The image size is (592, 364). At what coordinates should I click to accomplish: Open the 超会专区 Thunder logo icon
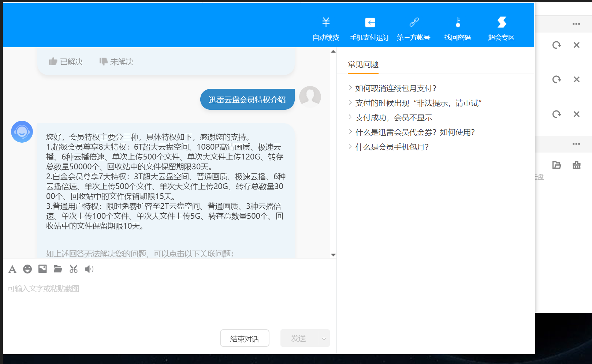click(501, 23)
